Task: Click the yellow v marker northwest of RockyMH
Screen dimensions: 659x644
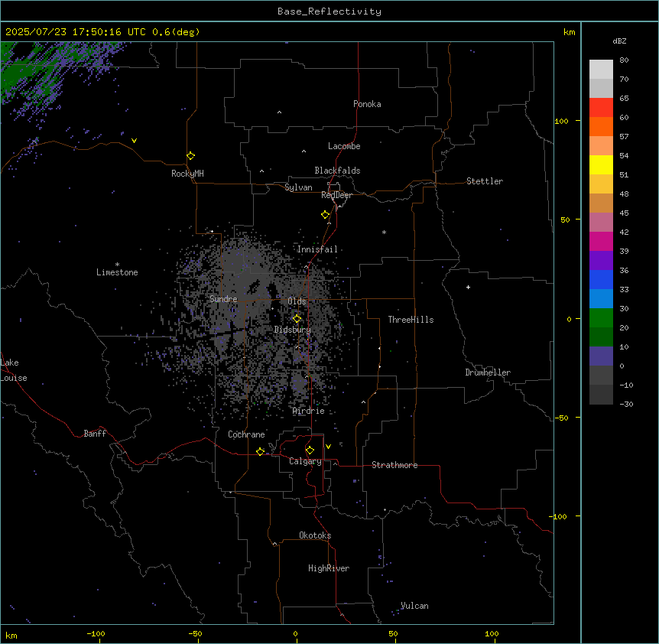Action: point(134,141)
